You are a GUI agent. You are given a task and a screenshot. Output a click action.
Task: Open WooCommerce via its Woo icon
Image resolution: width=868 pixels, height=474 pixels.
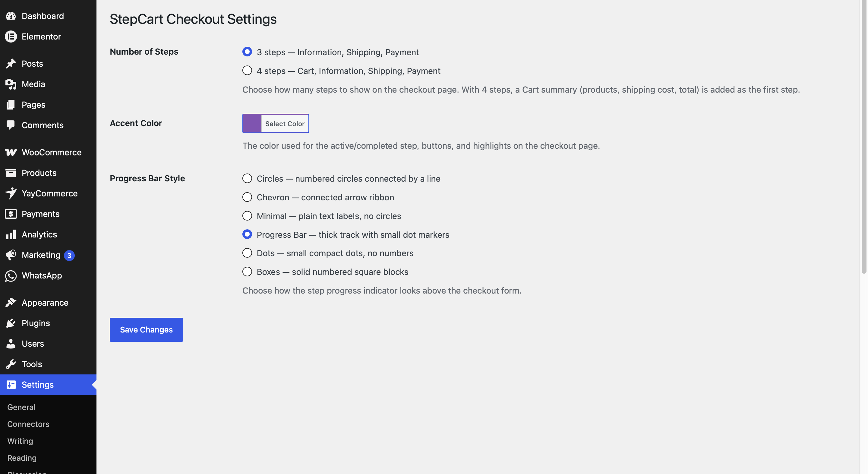[x=11, y=152]
